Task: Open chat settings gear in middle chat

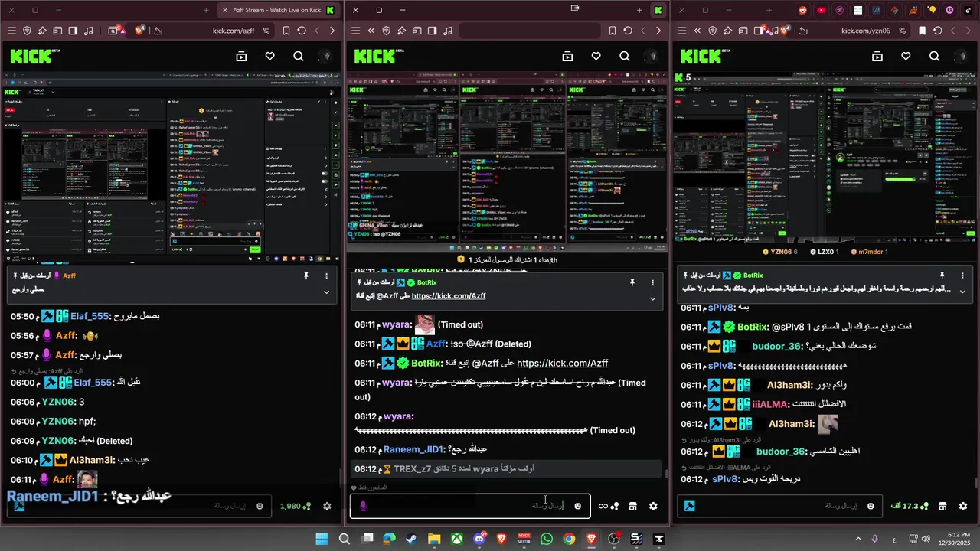Action: [x=653, y=506]
